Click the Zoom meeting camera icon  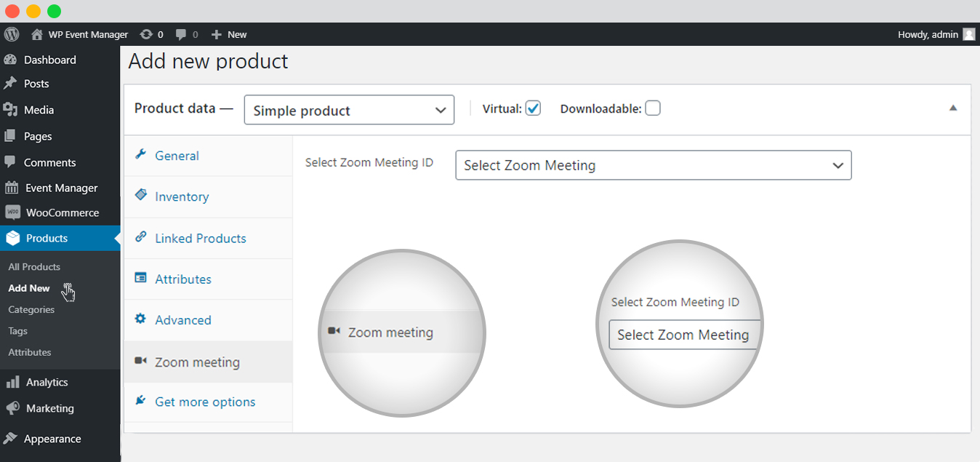click(141, 361)
